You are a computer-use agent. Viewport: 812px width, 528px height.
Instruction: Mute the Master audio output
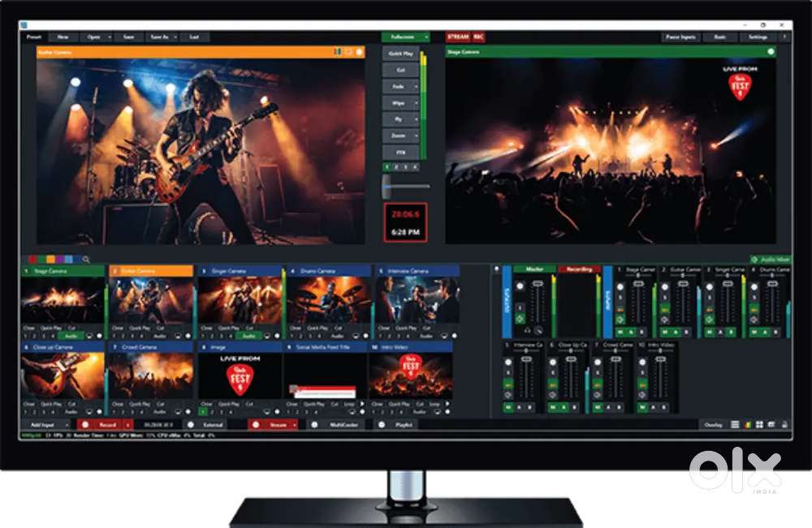tap(521, 318)
